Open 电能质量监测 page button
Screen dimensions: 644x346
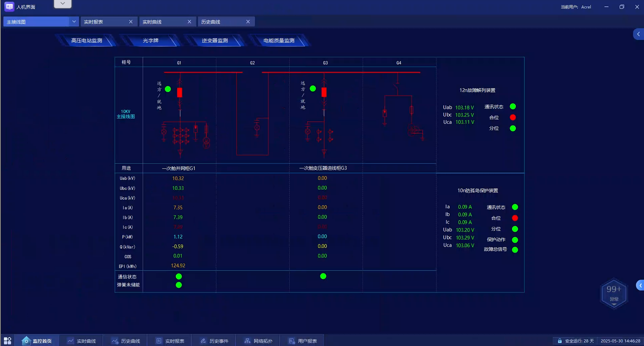[x=279, y=40]
